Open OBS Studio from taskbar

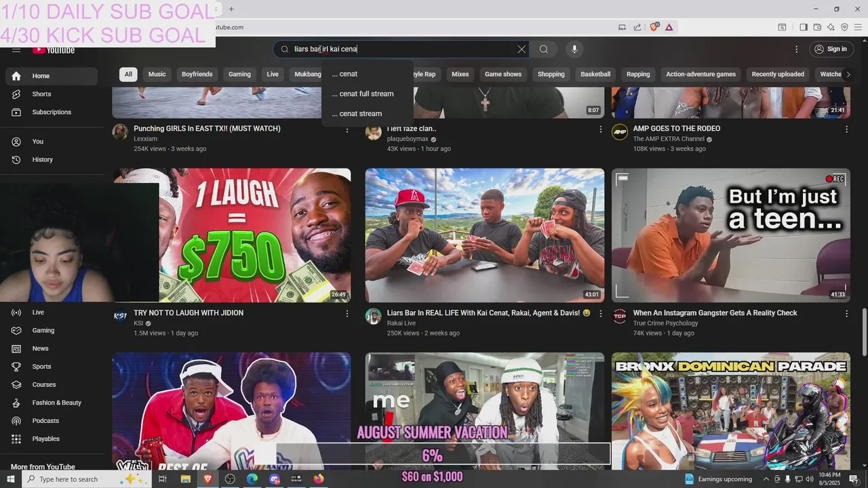pyautogui.click(x=230, y=479)
